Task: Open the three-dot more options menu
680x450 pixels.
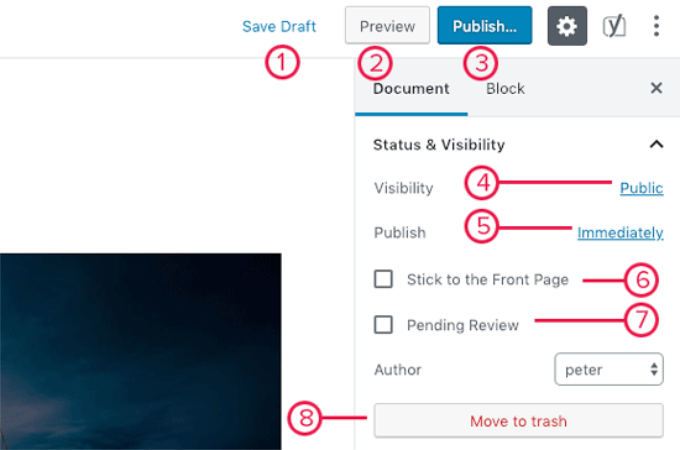Action: pos(656,26)
